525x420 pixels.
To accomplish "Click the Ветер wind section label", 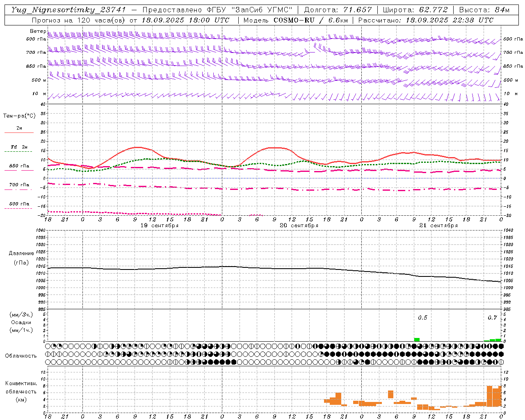I will pyautogui.click(x=38, y=31).
